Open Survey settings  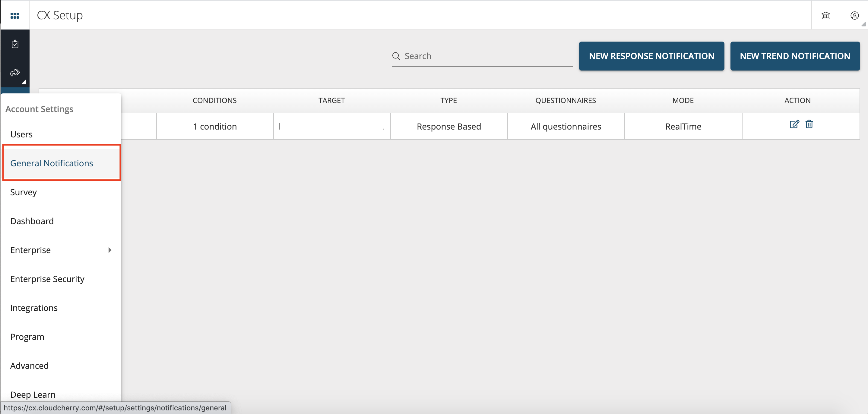click(61, 192)
